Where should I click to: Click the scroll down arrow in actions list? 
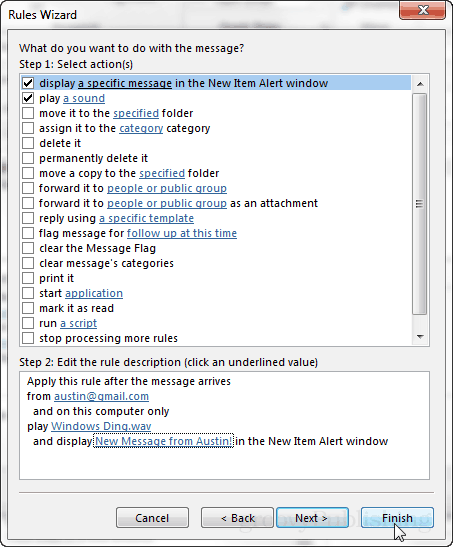tap(420, 337)
